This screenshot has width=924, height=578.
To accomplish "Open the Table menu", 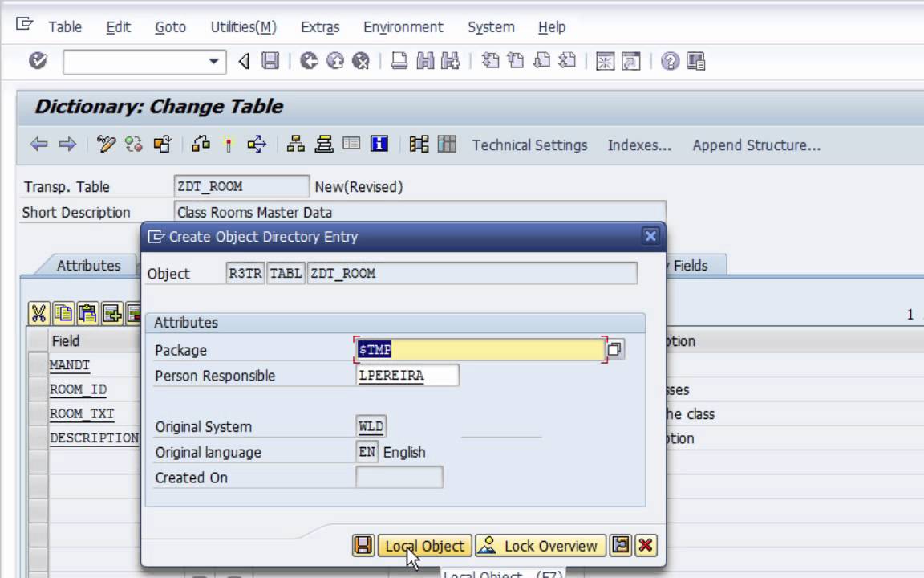I will pos(65,27).
